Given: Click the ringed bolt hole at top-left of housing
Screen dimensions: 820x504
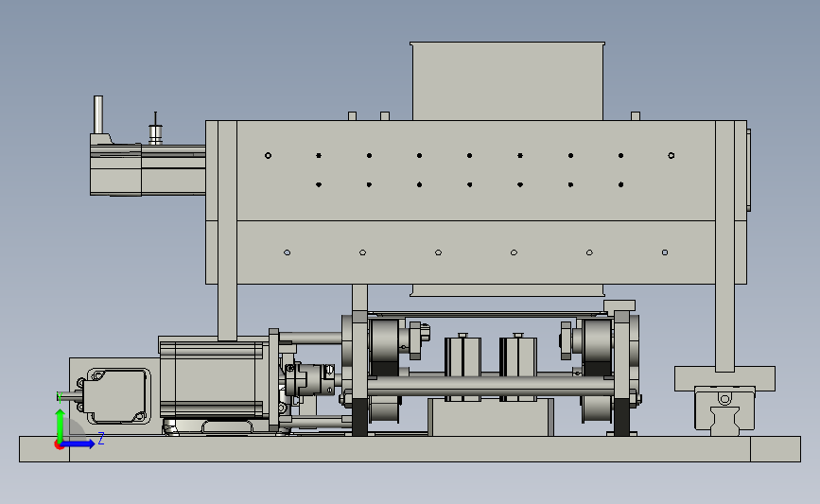Looking at the screenshot, I should 269,155.
